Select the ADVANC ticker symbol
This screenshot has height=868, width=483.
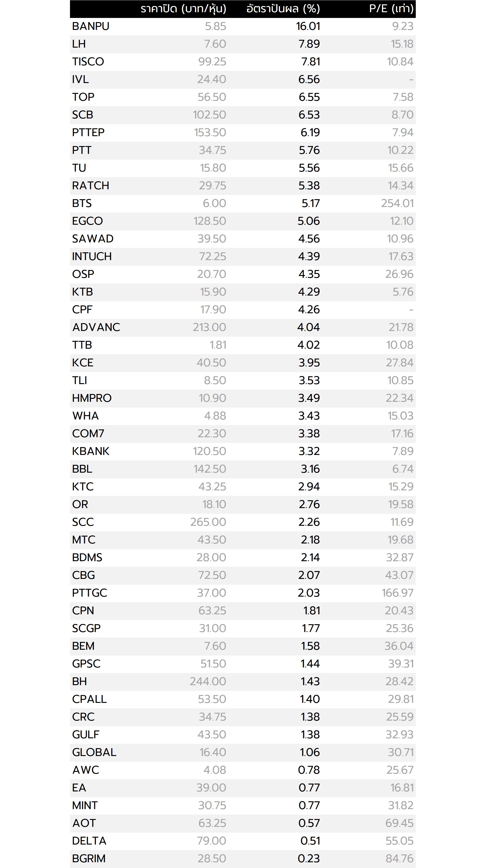pyautogui.click(x=96, y=327)
